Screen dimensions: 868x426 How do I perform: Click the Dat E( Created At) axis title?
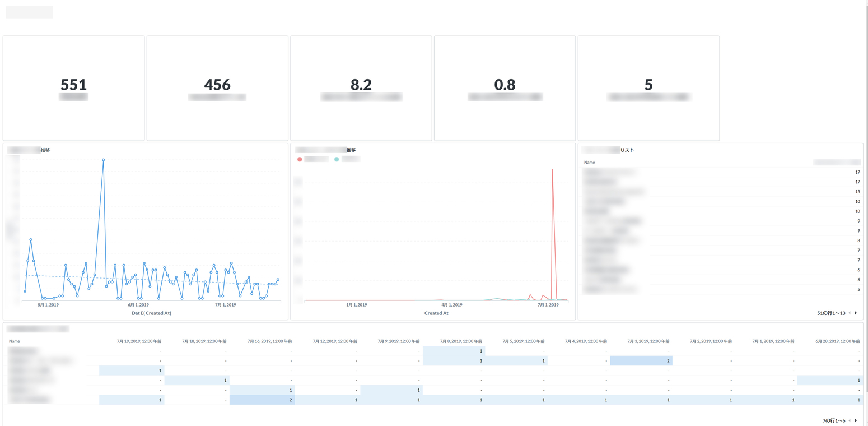[x=151, y=313]
